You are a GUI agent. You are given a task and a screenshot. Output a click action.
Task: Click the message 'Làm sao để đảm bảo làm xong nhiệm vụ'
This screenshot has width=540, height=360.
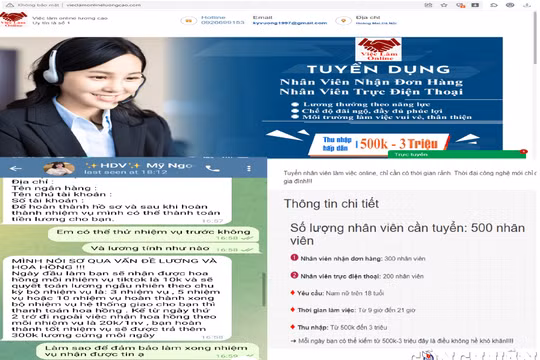tap(147, 351)
